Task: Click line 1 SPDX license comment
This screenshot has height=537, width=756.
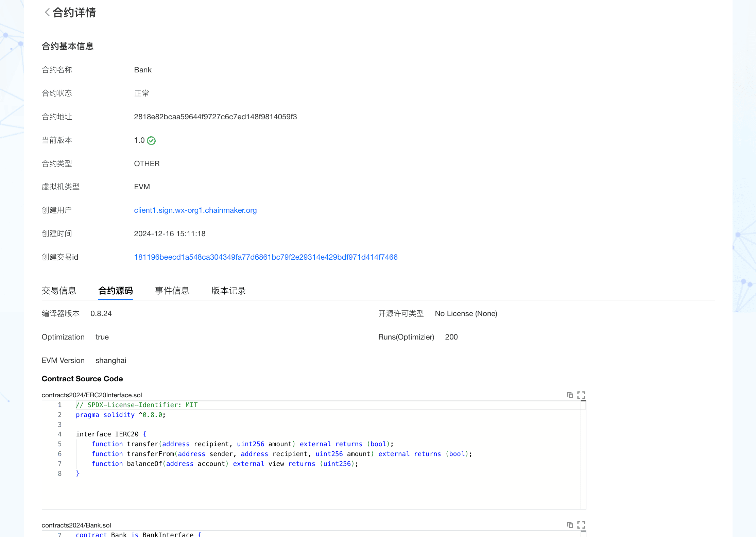Action: coord(137,405)
